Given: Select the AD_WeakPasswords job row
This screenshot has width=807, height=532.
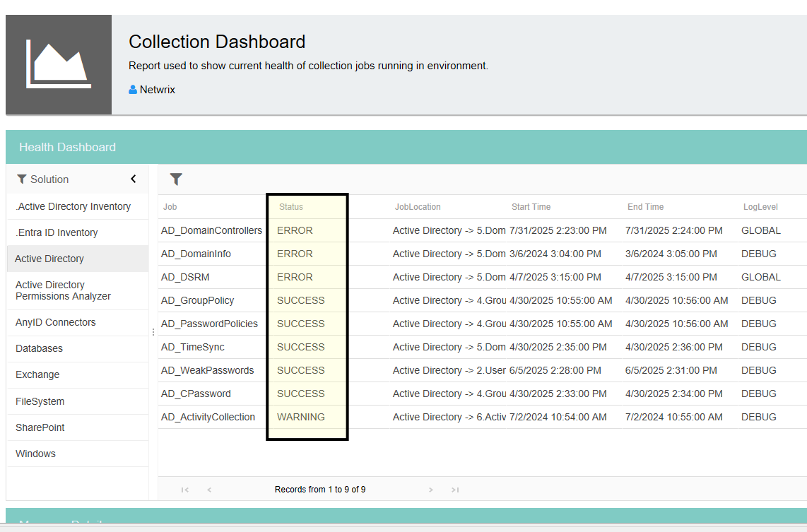Looking at the screenshot, I should [482, 370].
